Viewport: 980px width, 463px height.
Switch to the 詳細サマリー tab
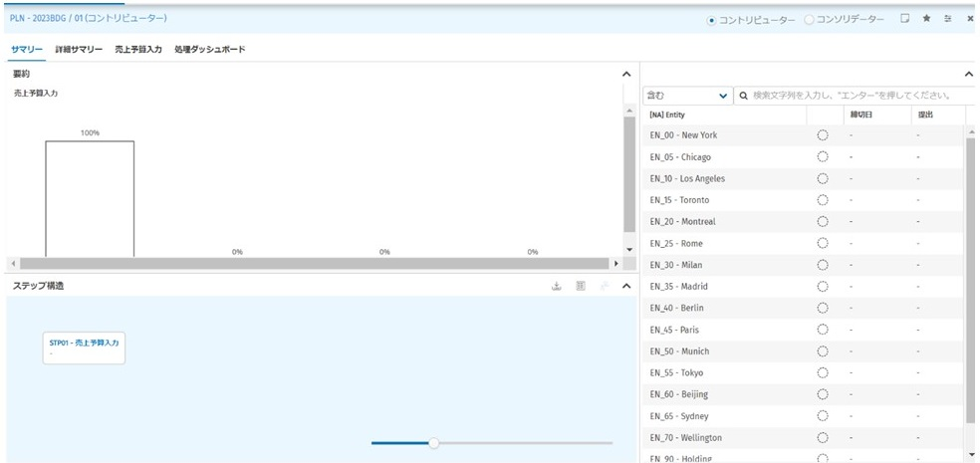[x=79, y=49]
